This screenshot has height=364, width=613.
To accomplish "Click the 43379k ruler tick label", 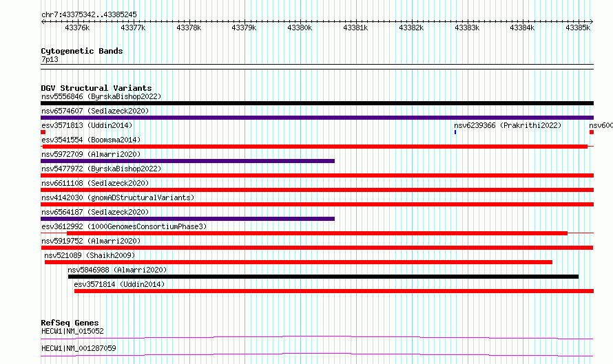I will click(x=244, y=28).
